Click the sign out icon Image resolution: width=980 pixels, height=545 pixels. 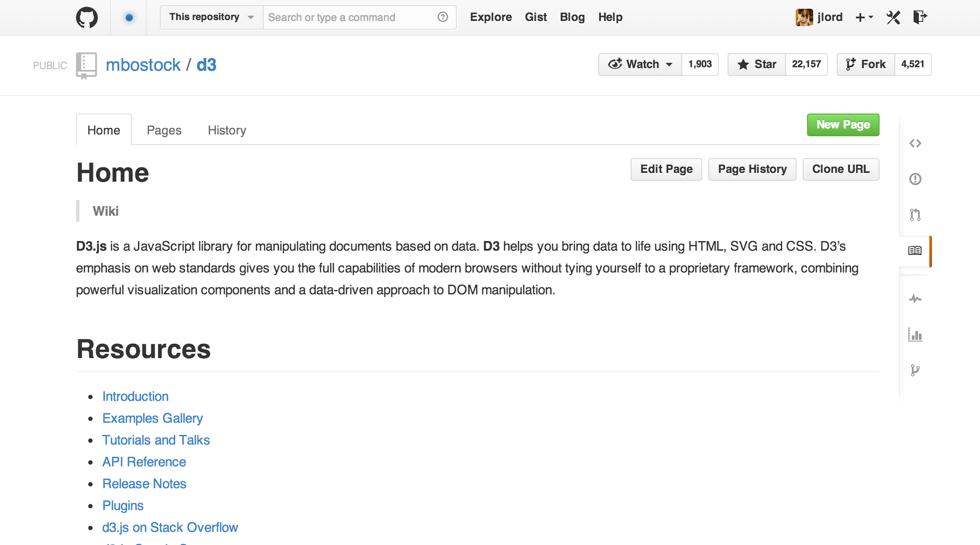(920, 17)
